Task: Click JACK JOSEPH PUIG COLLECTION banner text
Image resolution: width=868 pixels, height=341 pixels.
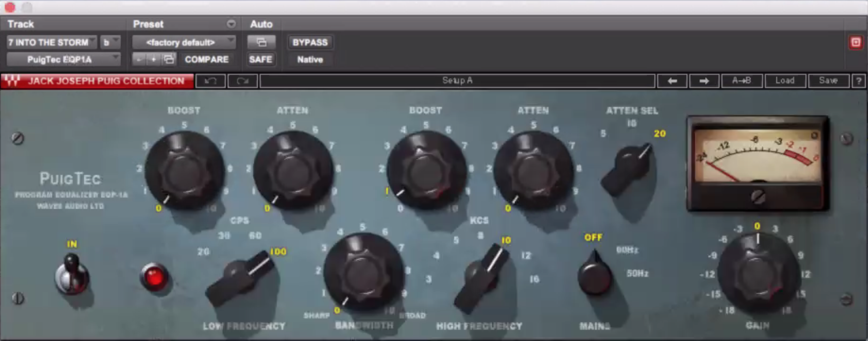Action: tap(106, 81)
